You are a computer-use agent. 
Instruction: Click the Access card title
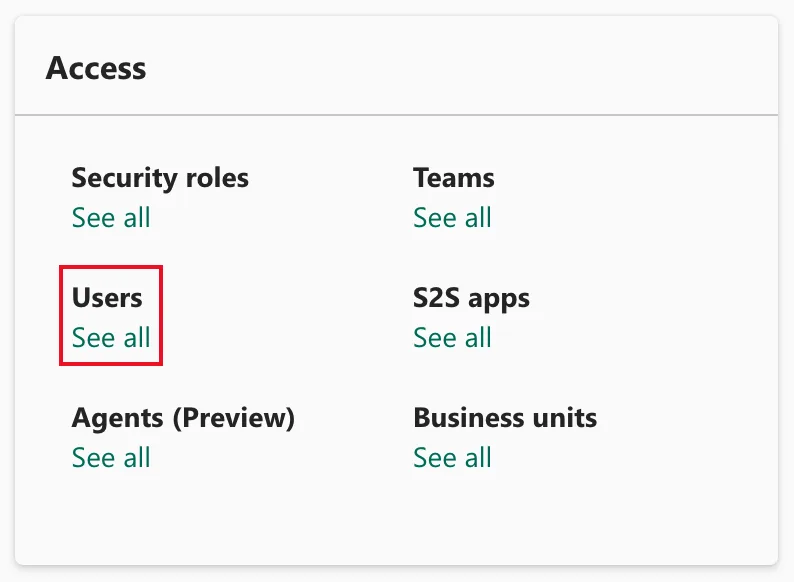coord(96,68)
